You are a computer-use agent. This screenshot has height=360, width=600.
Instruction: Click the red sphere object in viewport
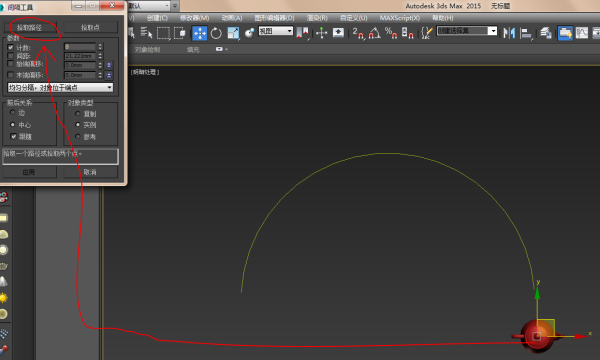(x=537, y=337)
